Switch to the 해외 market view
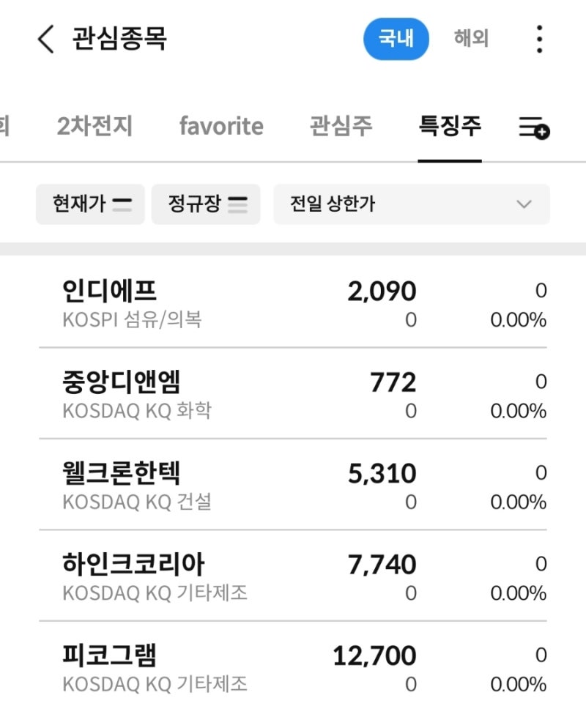Viewport: 586px width, 728px height. [470, 40]
